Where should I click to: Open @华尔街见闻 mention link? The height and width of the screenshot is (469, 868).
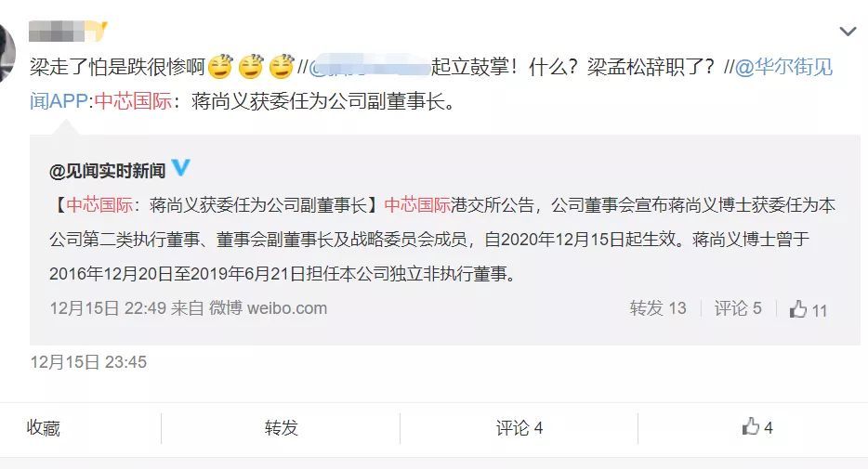click(783, 67)
